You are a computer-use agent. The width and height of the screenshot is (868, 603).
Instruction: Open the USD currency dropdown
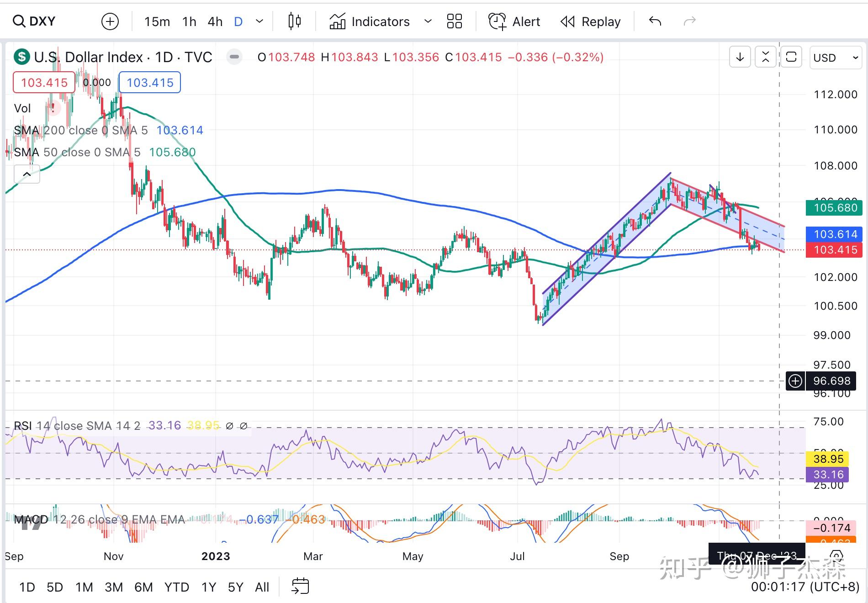coord(836,58)
